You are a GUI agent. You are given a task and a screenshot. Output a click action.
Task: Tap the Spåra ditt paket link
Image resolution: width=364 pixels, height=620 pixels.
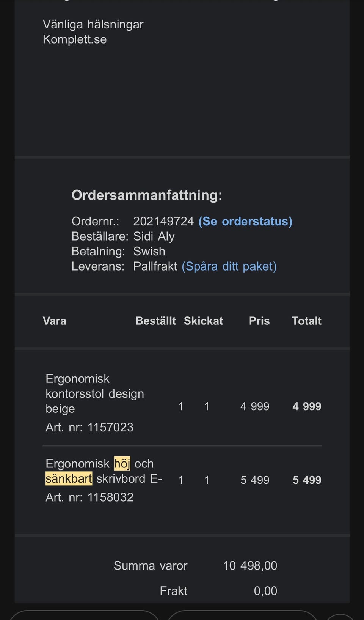point(229,266)
